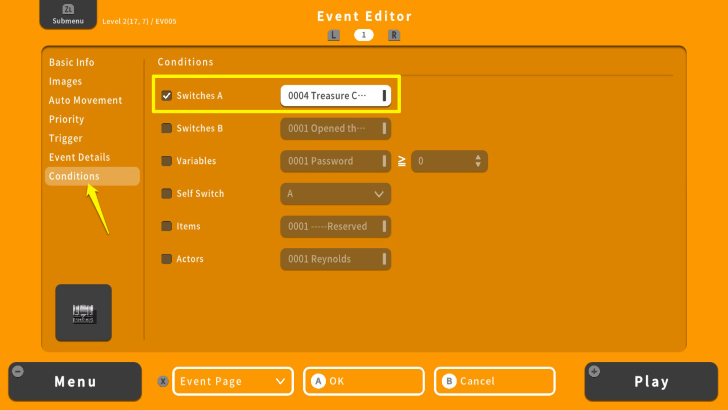Open the Images section
This screenshot has width=728, height=410.
(65, 81)
